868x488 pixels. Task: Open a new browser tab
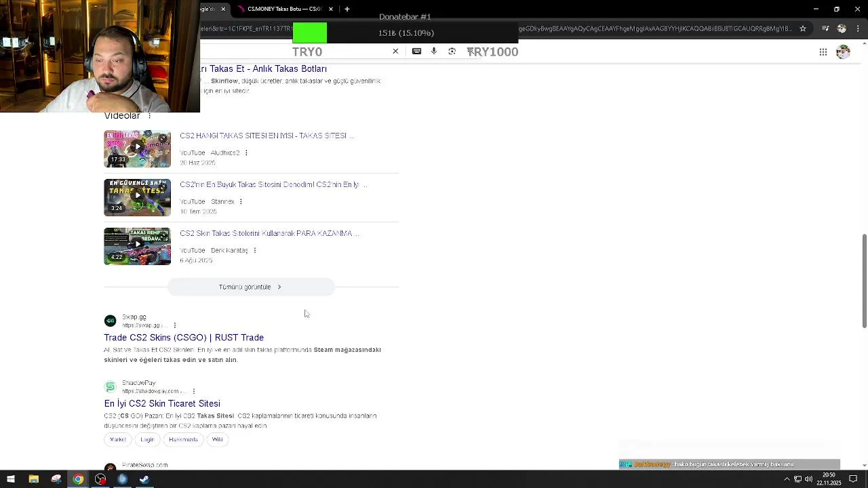347,9
